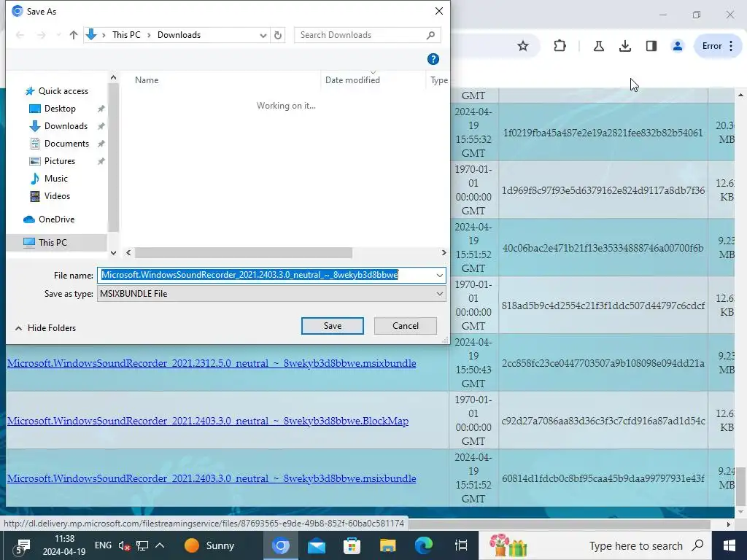The image size is (747, 560).
Task: Select Documents in navigation pane
Action: click(66, 144)
